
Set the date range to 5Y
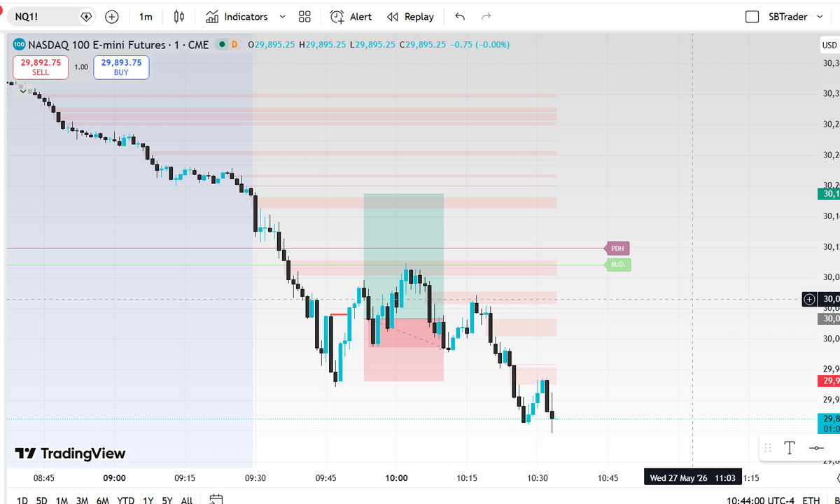pos(167,500)
